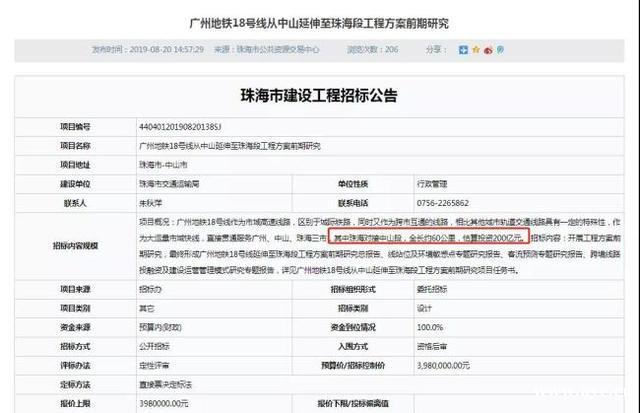Click the view count 浏览次数：206

coord(372,50)
